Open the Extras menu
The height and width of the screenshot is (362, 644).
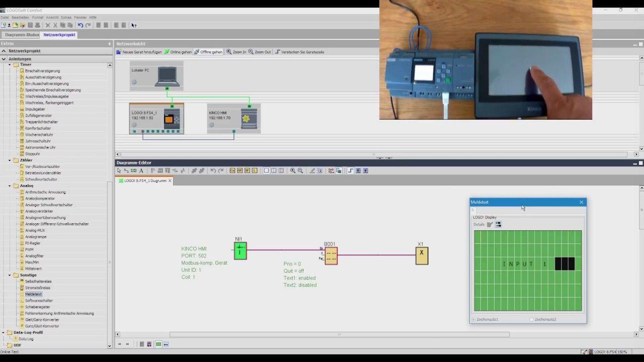coord(66,18)
